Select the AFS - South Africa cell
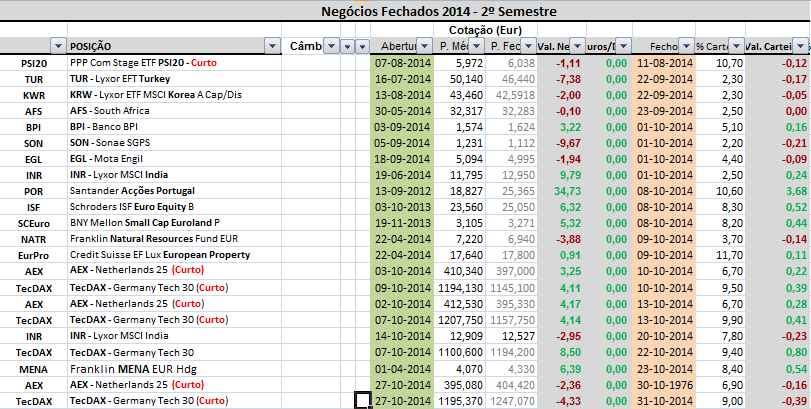 pyautogui.click(x=174, y=111)
